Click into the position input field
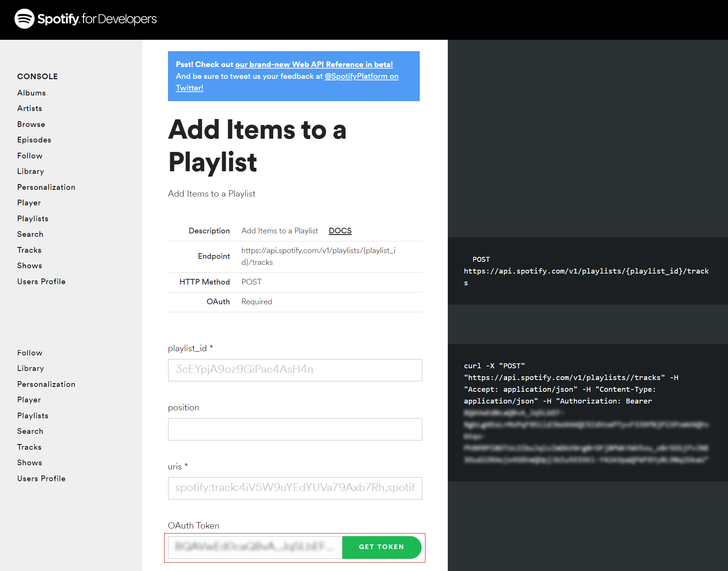The image size is (728, 571). pyautogui.click(x=295, y=429)
